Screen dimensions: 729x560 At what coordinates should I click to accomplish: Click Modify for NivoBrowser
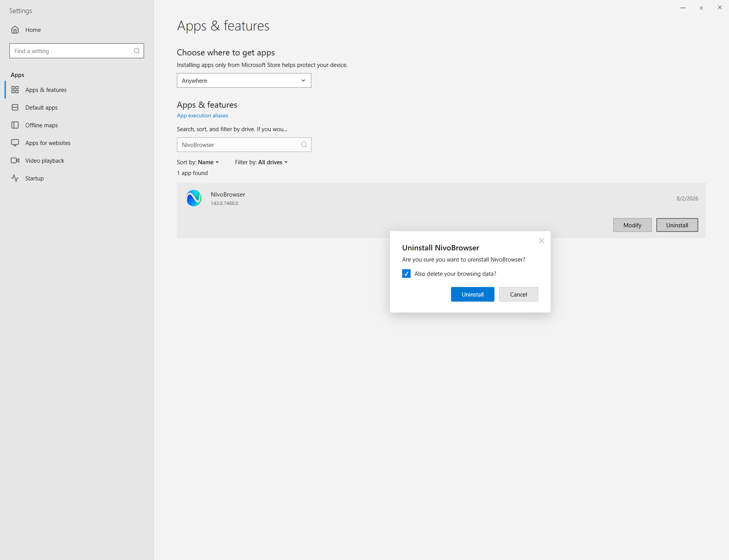point(632,225)
